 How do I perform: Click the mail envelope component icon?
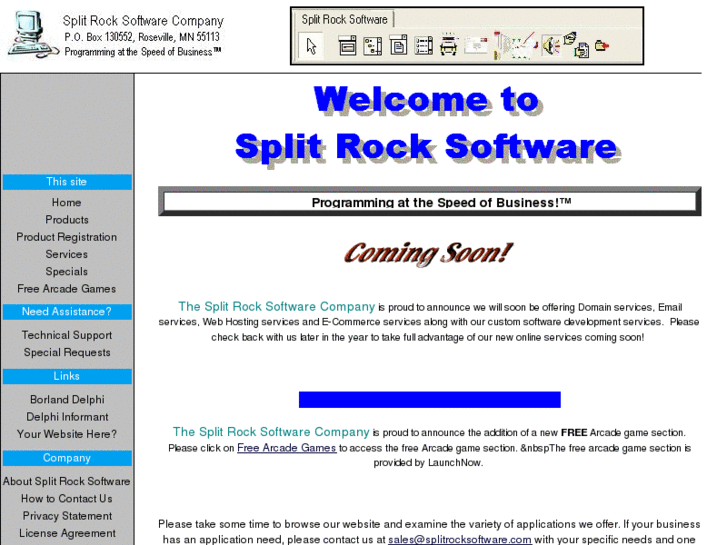tap(476, 46)
